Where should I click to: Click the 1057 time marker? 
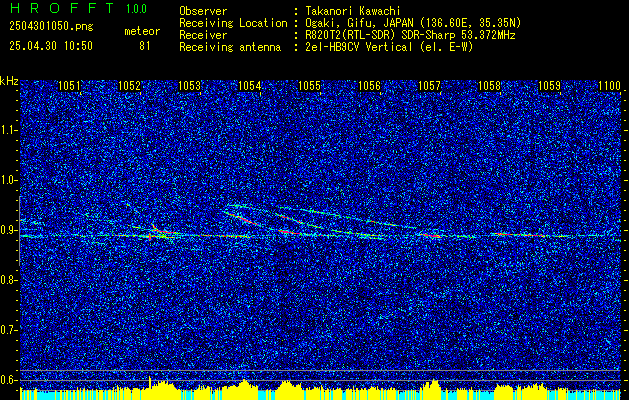point(429,86)
